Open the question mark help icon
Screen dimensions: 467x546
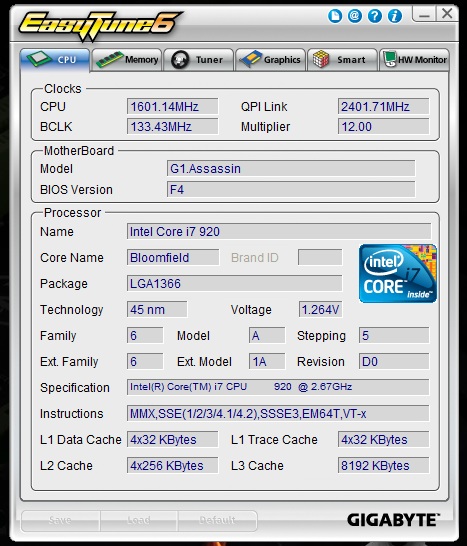[375, 16]
